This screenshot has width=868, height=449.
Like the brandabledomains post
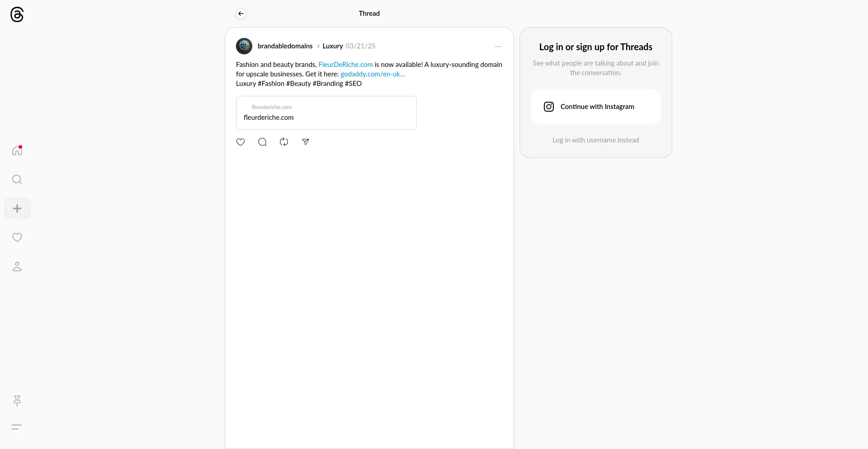[241, 142]
